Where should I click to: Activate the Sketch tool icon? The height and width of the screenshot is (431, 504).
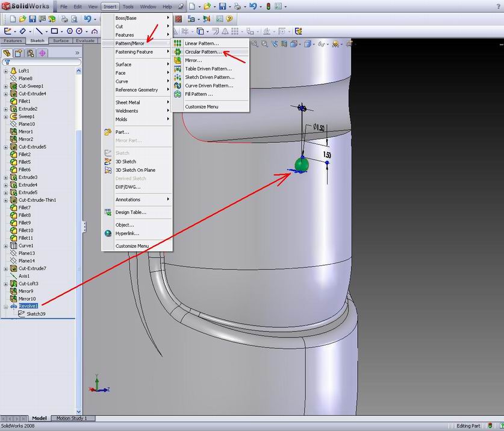[x=8, y=30]
